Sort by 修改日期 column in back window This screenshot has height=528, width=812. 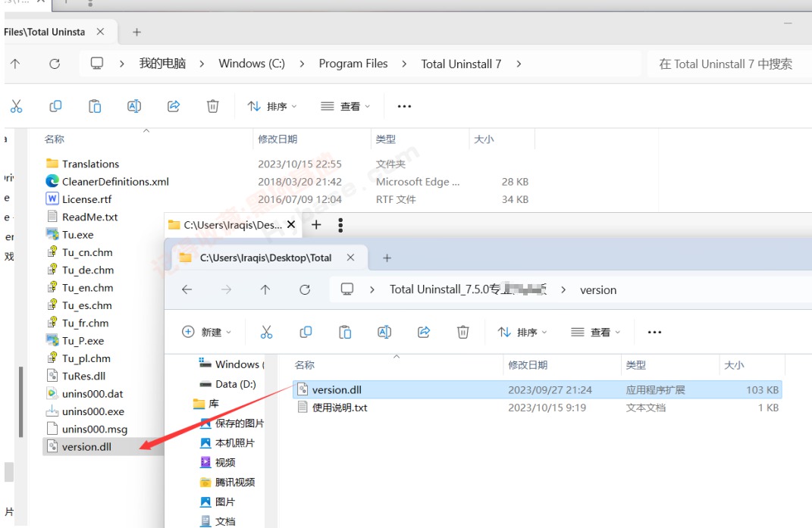(x=277, y=139)
